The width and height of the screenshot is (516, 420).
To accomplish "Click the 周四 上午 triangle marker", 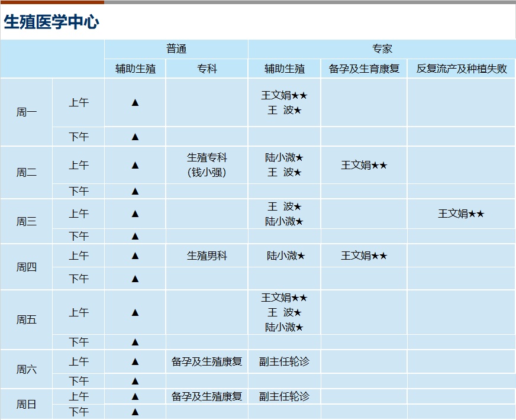I will coord(136,256).
